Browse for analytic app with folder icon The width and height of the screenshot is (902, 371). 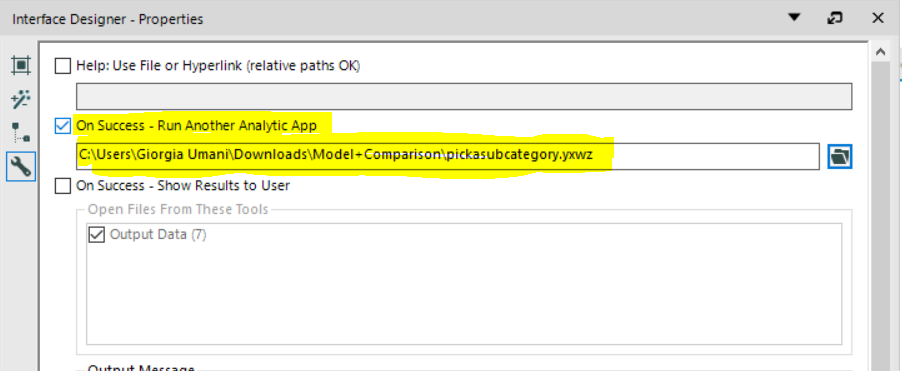pyautogui.click(x=839, y=156)
